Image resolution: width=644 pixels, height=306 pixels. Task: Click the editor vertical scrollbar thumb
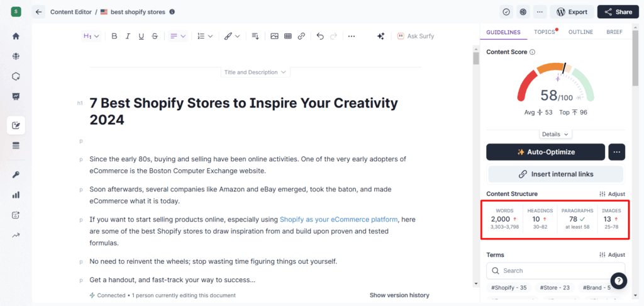476,58
